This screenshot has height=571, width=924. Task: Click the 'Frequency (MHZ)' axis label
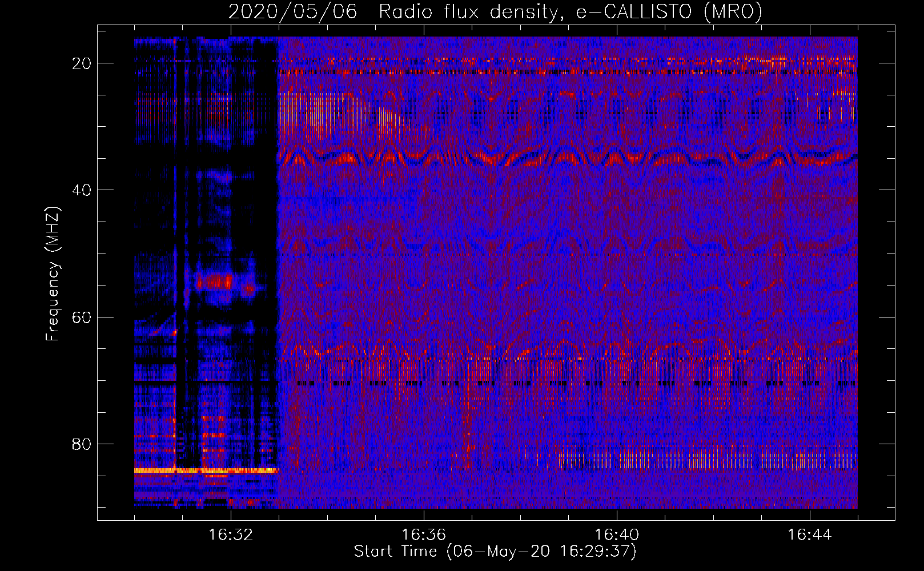click(x=53, y=274)
